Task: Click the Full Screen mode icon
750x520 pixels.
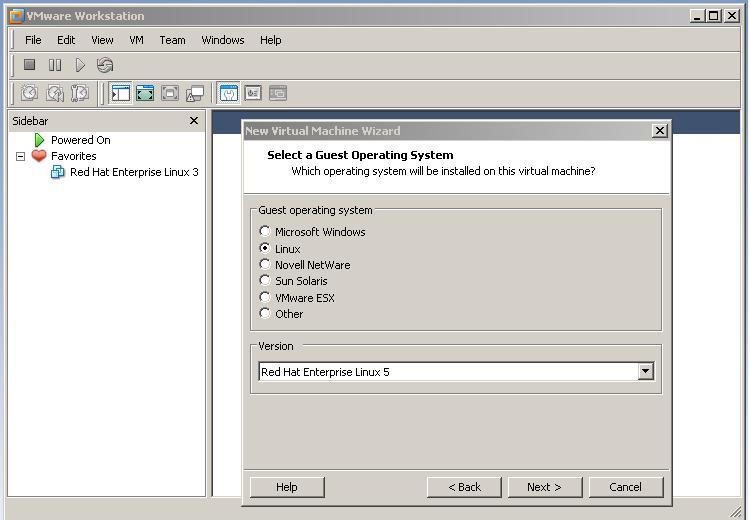Action: click(x=145, y=93)
